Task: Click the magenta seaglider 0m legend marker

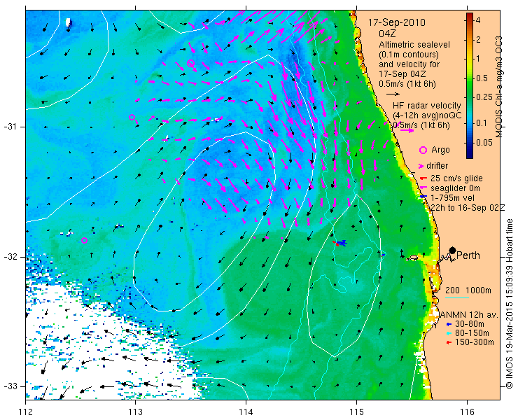Action: 423,188
